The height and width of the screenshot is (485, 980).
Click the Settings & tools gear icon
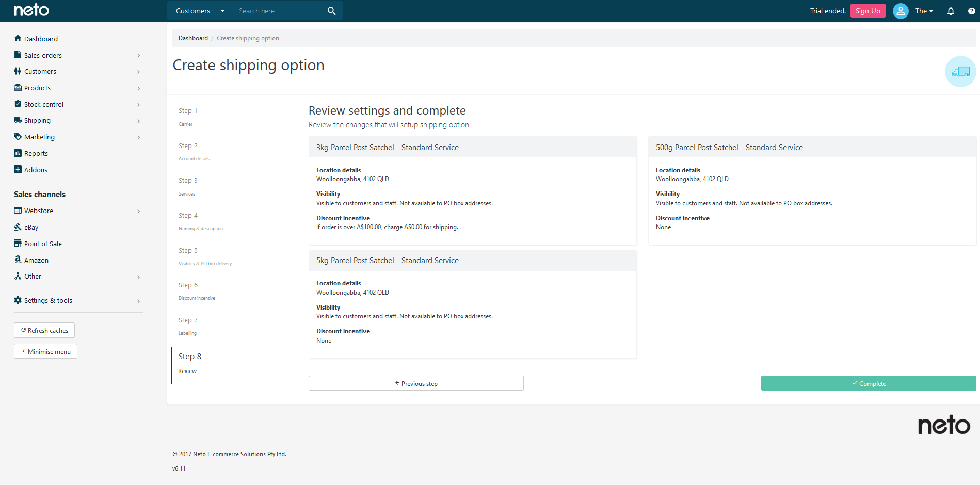pyautogui.click(x=18, y=300)
